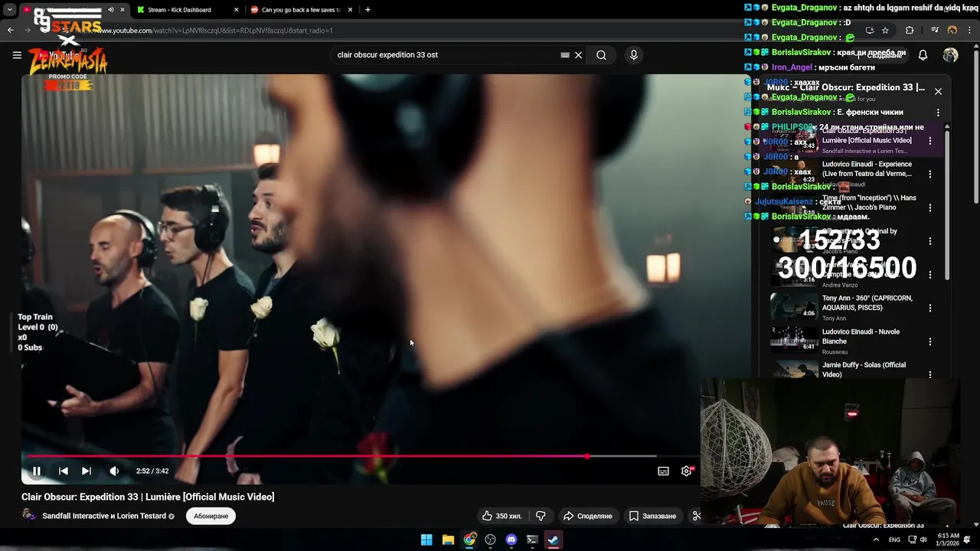Image resolution: width=980 pixels, height=551 pixels.
Task: Open options for Time Inception item
Action: pos(930,207)
